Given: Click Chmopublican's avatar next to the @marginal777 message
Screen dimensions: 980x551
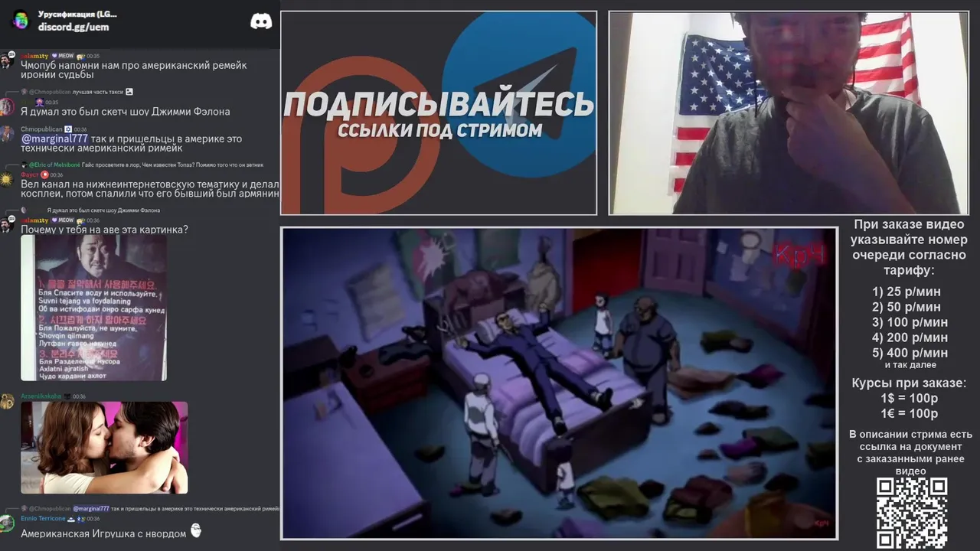Looking at the screenshot, I should [x=7, y=134].
